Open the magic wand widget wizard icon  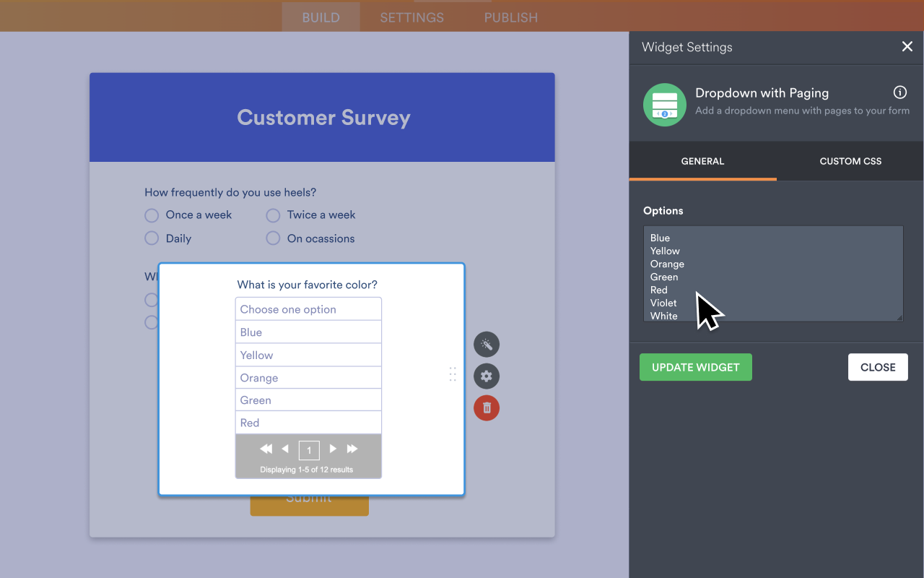click(x=486, y=345)
